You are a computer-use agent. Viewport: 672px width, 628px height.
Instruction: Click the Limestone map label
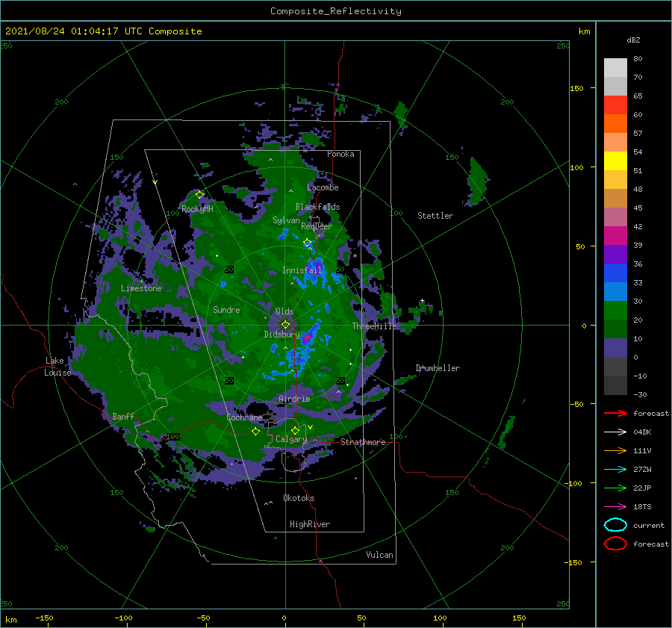click(x=141, y=288)
